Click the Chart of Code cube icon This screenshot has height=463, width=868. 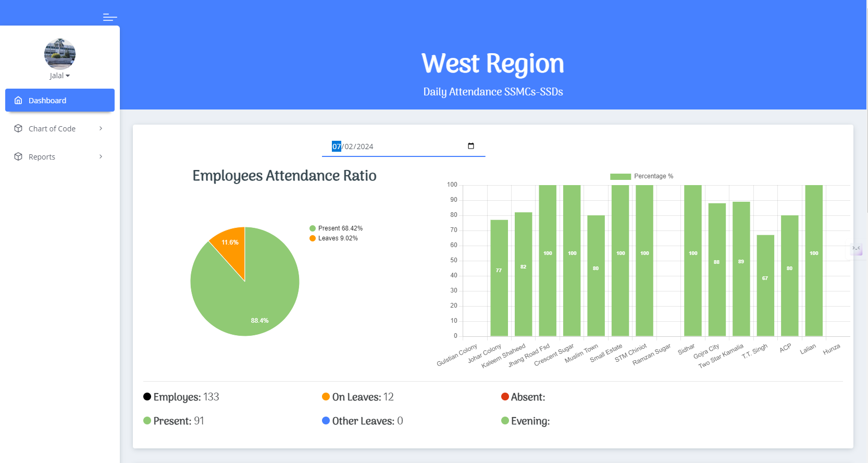click(x=18, y=128)
